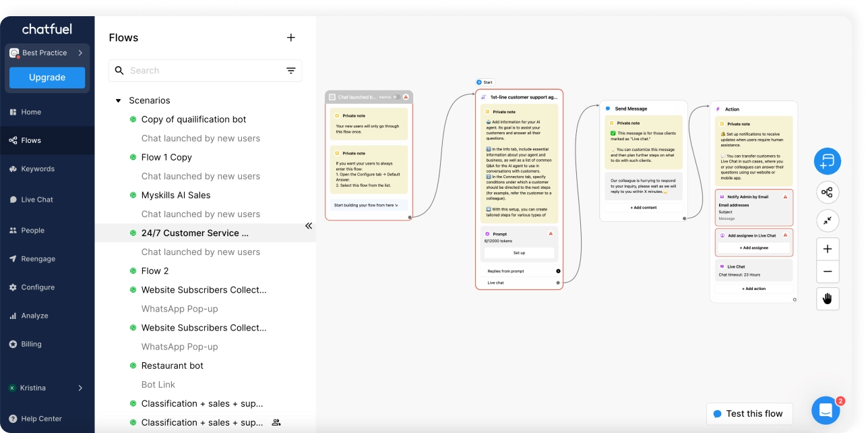Open the blue add-block tool
868x433 pixels.
click(x=828, y=161)
